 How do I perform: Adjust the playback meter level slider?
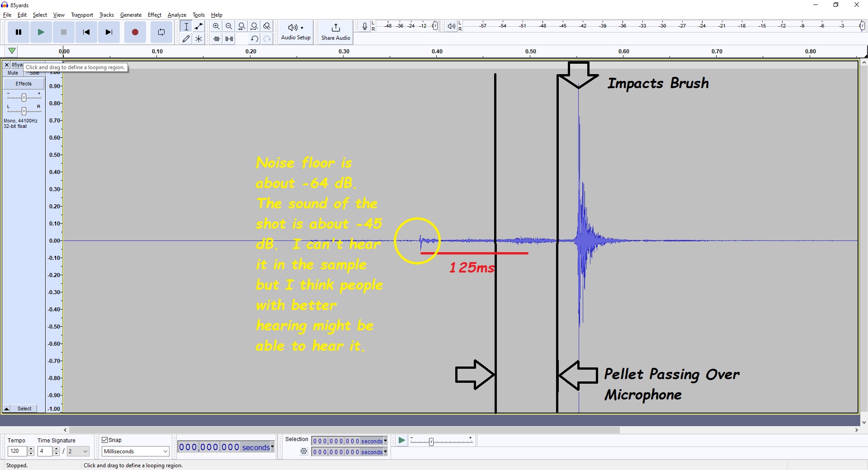tap(862, 26)
